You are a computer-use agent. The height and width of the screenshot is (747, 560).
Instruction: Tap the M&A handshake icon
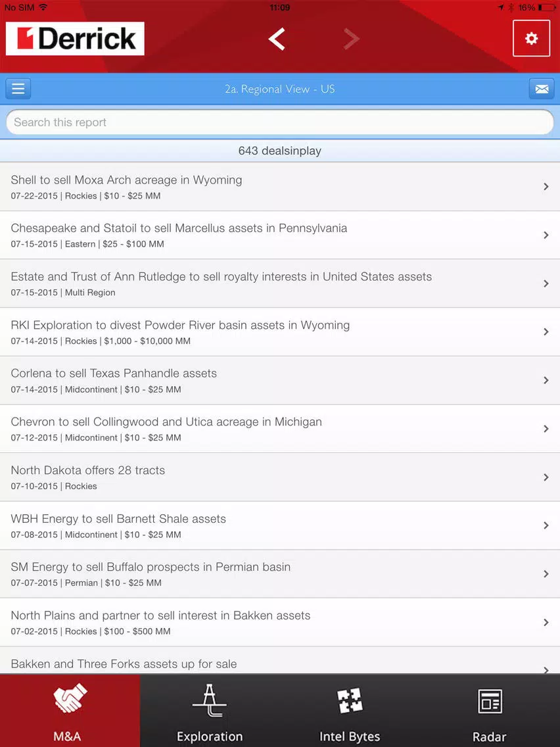coord(70,698)
